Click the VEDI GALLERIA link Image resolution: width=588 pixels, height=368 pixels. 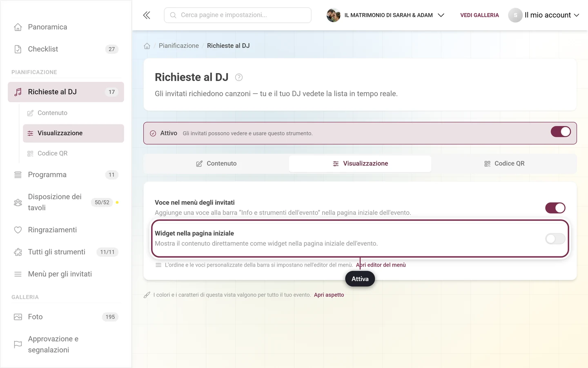pyautogui.click(x=479, y=15)
